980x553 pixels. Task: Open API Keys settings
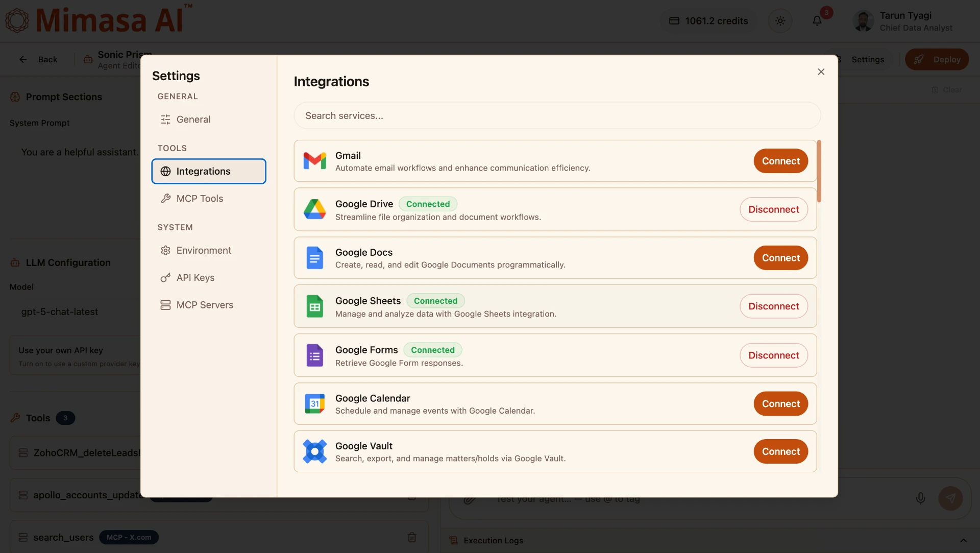click(x=209, y=278)
